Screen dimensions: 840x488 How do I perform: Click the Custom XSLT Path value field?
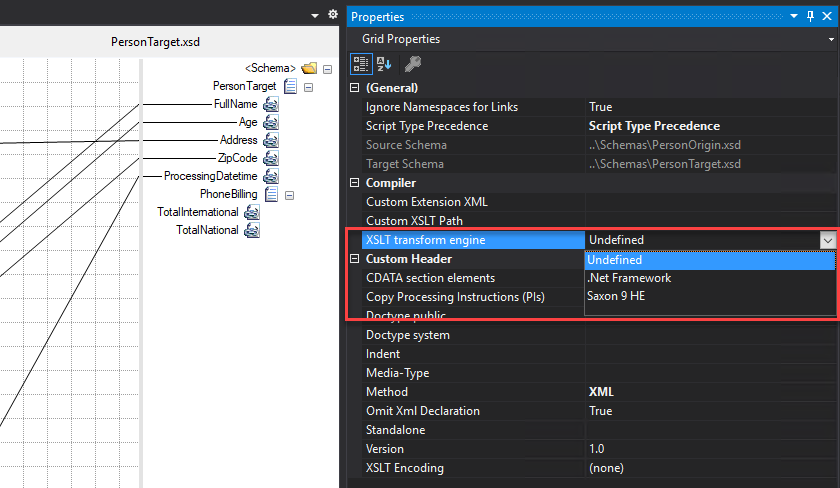click(710, 221)
